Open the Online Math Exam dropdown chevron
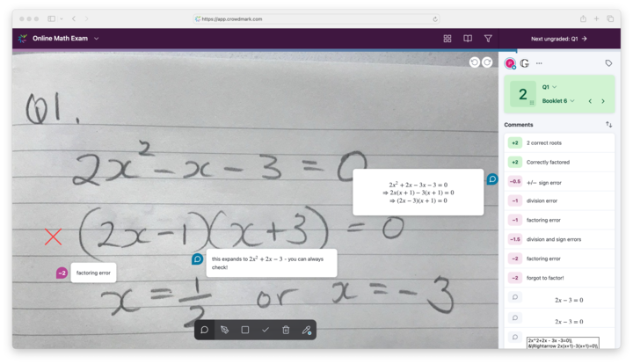 pyautogui.click(x=96, y=39)
